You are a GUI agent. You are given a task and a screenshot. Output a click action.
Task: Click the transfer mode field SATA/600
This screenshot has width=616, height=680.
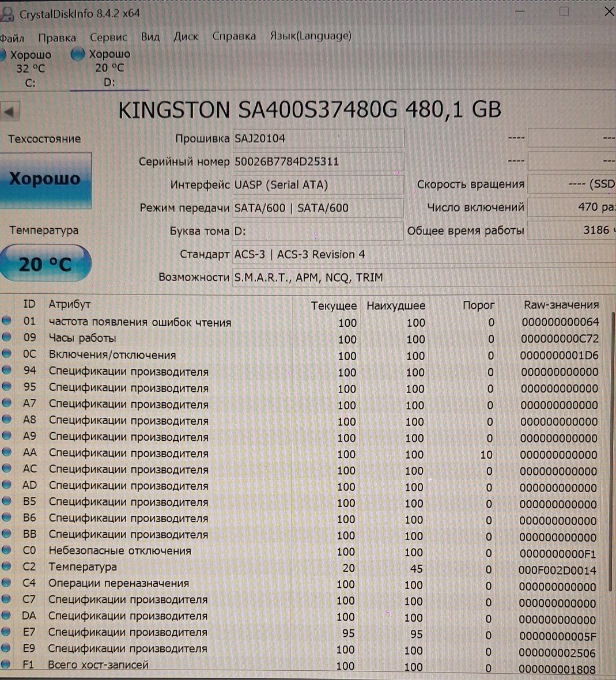[318, 208]
